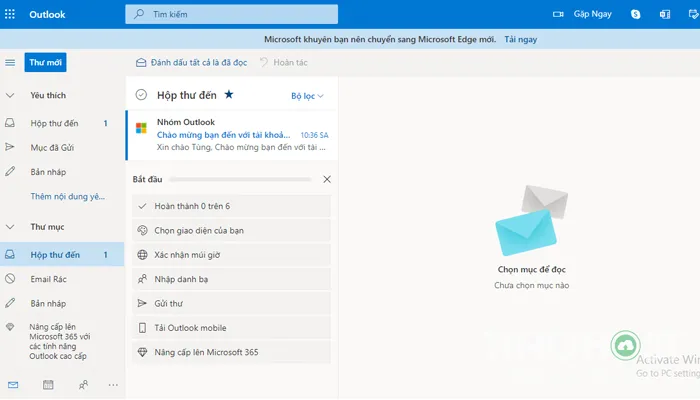The width and height of the screenshot is (700, 400).
Task: Click the Hoàn thành 0 trên 6 row
Action: (231, 206)
